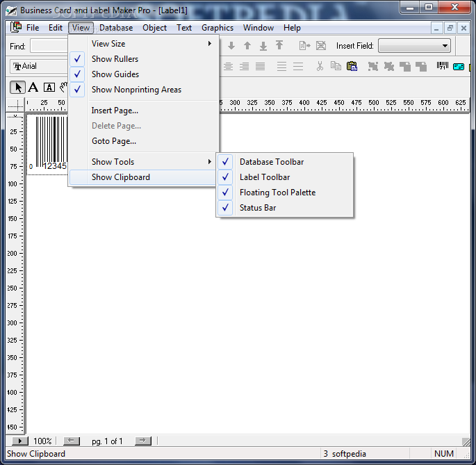Click the next record down-arrow icon
This screenshot has width=476, height=465.
pyautogui.click(x=231, y=46)
